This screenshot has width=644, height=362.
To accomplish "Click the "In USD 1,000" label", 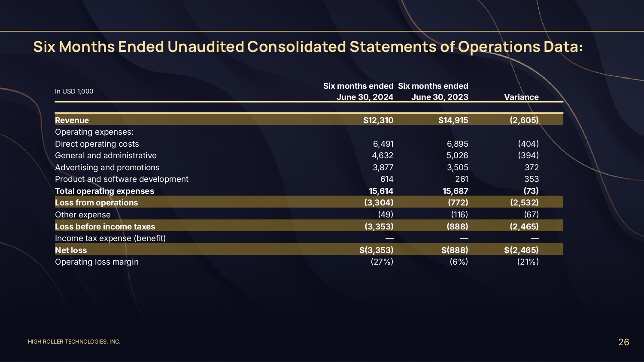I will 74,91.
